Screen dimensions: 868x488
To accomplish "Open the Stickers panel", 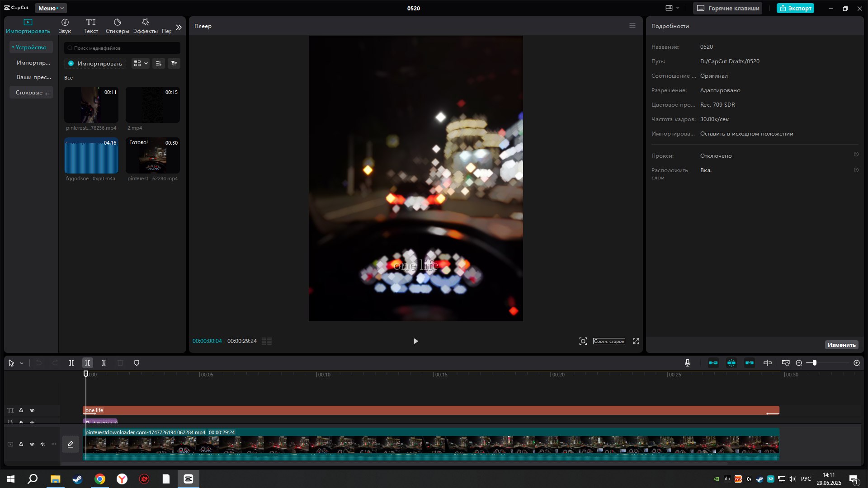I will coord(118,26).
